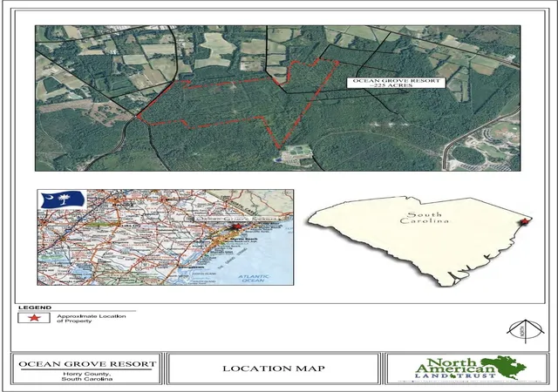Image resolution: width=558 pixels, height=392 pixels.
Task: Click "Approximate Location of Property" legend text
Action: point(92,318)
